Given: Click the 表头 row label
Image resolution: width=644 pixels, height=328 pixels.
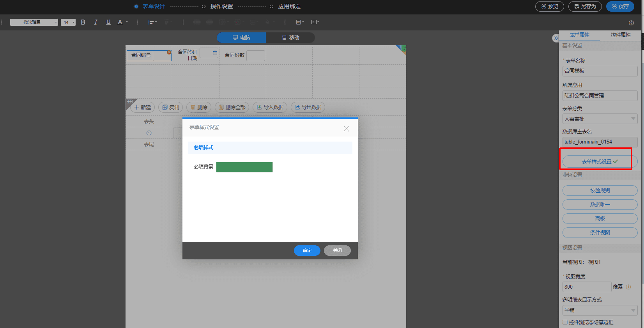Looking at the screenshot, I should tap(149, 121).
